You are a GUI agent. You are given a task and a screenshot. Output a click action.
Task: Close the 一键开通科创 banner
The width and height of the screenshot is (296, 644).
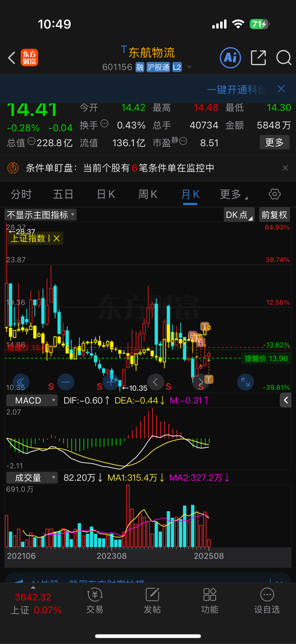[x=281, y=89]
